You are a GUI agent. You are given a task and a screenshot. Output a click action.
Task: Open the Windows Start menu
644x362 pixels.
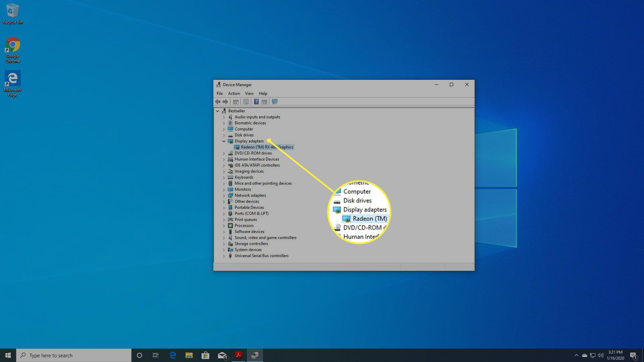[x=8, y=355]
